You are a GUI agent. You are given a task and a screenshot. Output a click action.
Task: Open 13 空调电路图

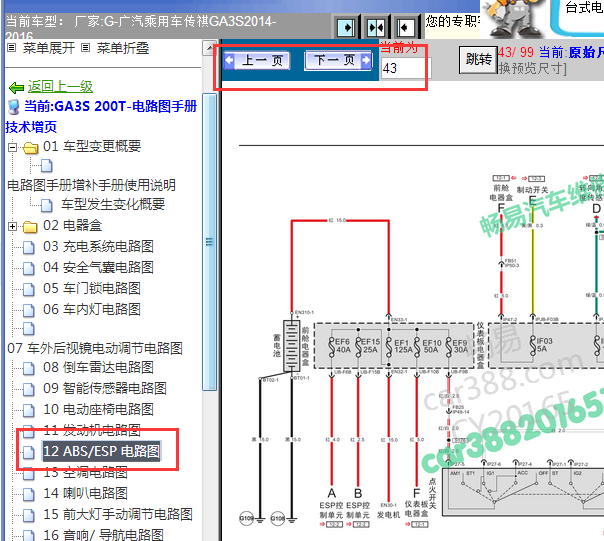coord(85,472)
